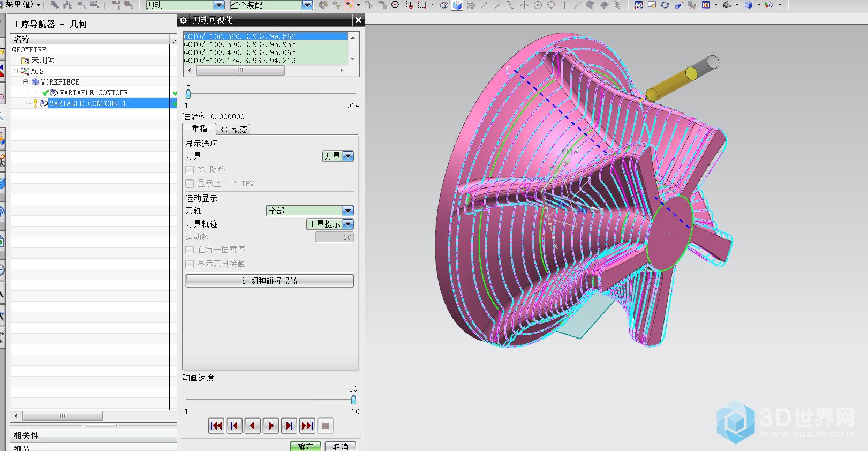Check the 在每一层暂停 option

[190, 250]
